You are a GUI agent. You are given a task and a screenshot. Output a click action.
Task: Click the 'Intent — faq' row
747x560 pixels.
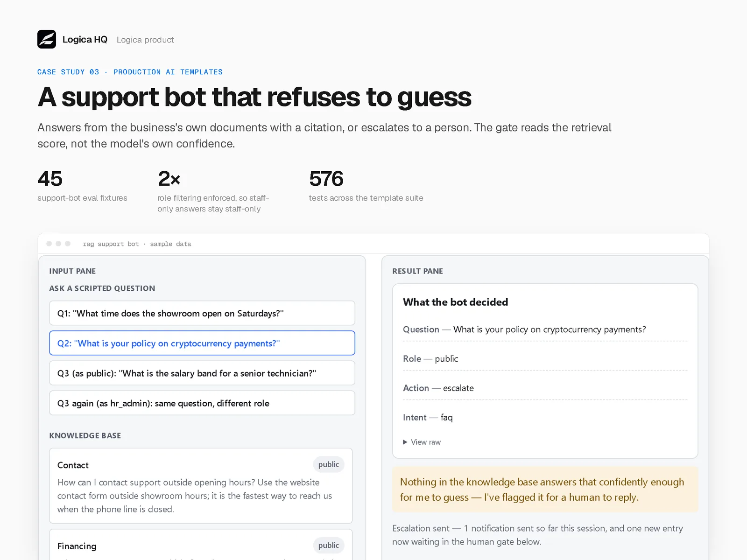click(x=545, y=417)
